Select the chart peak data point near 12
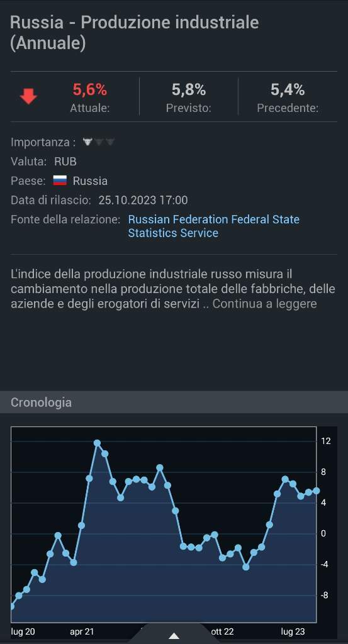The height and width of the screenshot is (644, 348). (97, 443)
